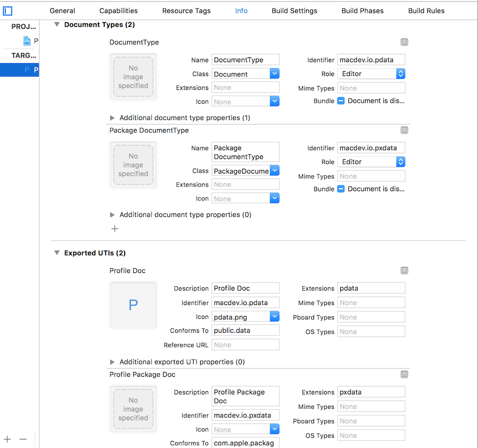
Task: Select the project file icon in sidebar
Action: (x=27, y=41)
